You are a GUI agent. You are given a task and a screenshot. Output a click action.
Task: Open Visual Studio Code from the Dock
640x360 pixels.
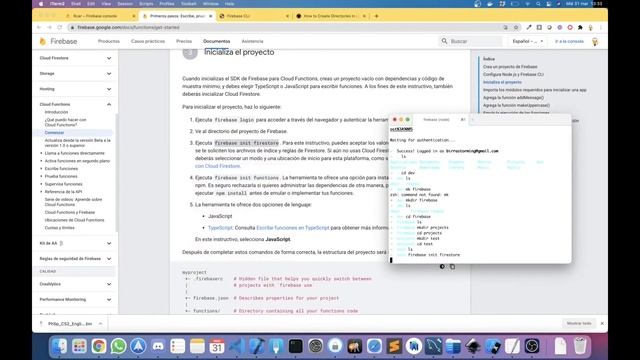pyautogui.click(x=237, y=347)
